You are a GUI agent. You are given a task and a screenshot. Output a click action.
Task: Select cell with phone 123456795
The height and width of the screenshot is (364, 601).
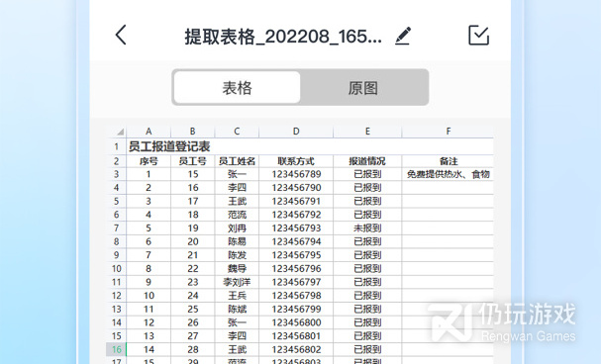296,255
